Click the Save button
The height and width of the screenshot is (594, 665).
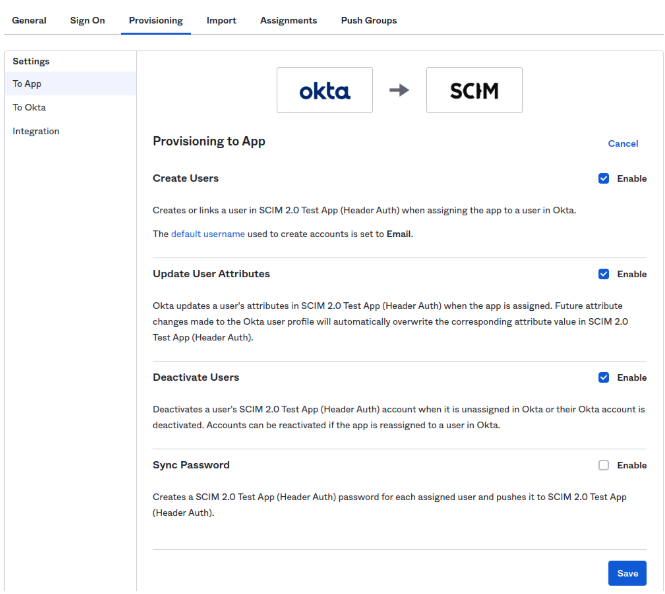point(627,573)
